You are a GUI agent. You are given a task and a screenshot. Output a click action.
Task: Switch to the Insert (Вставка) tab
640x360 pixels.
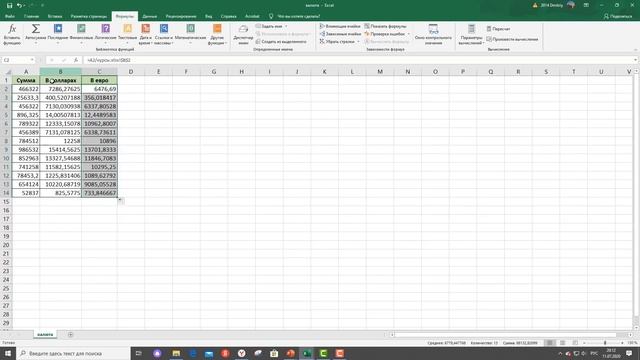tap(55, 16)
